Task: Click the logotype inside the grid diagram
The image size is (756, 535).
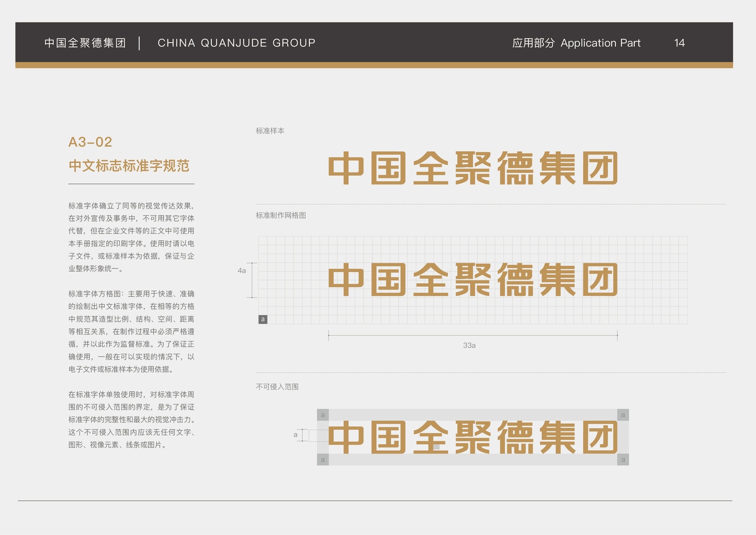Action: tap(473, 280)
